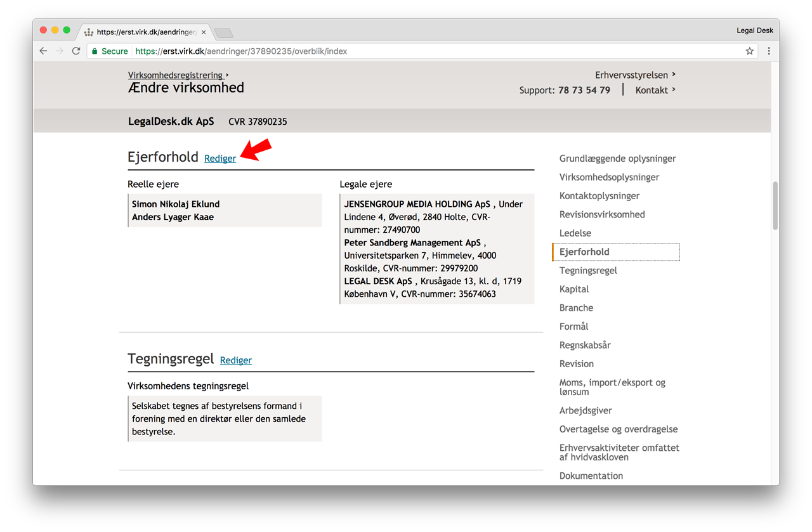
Task: Click the browser forward arrow
Action: (60, 51)
